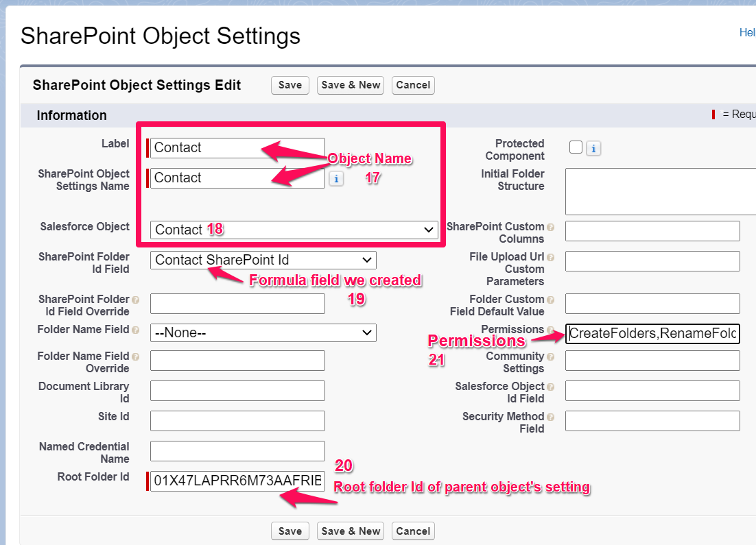Click the SharePoint Folder Id Field Override input

point(237,304)
